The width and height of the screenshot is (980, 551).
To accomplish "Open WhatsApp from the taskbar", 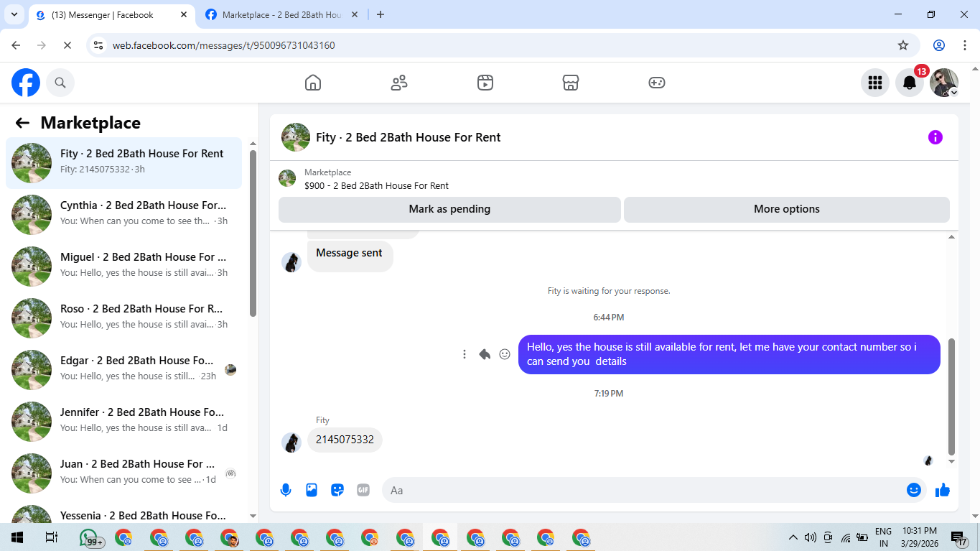I will point(90,538).
